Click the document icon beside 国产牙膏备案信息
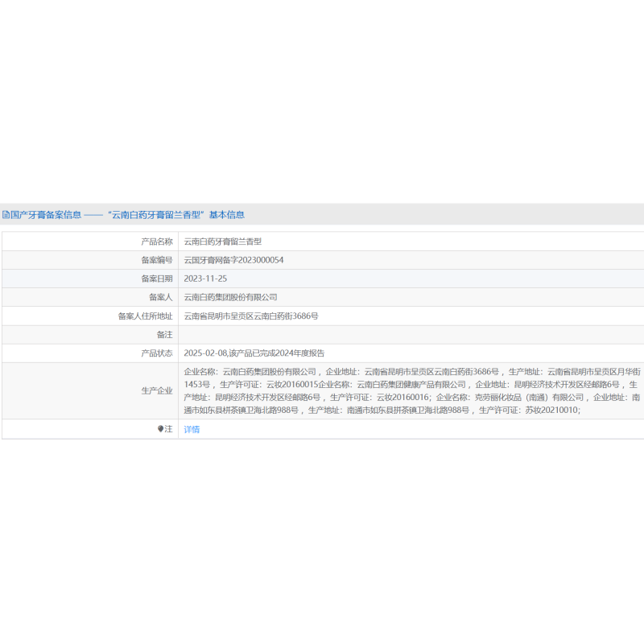Viewport: 644px width, 644px height. [x=6, y=215]
